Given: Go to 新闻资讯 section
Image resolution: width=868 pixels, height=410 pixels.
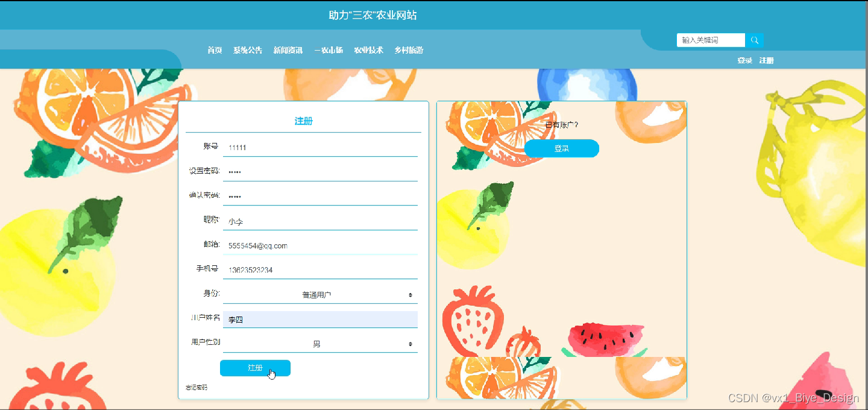Looking at the screenshot, I should pyautogui.click(x=288, y=50).
